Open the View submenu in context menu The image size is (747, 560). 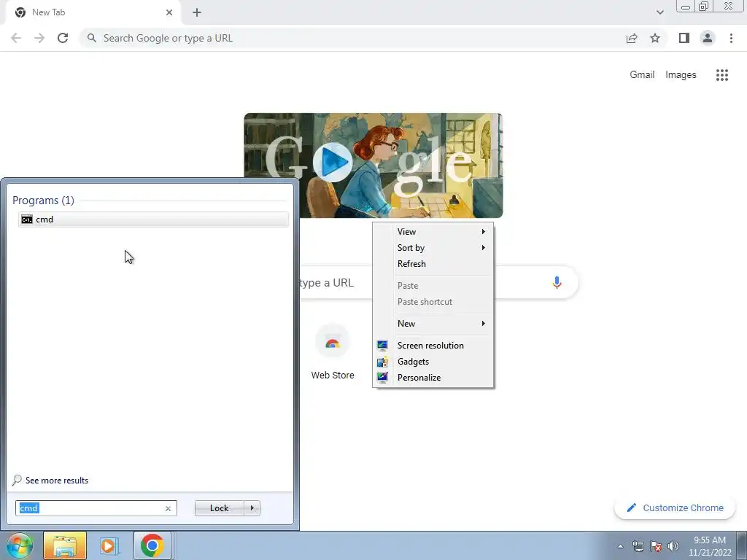(x=433, y=231)
